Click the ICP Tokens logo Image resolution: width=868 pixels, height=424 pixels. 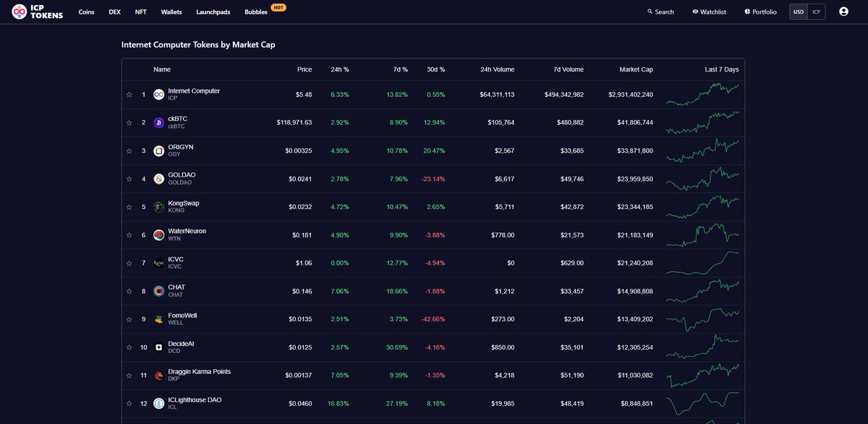click(37, 12)
